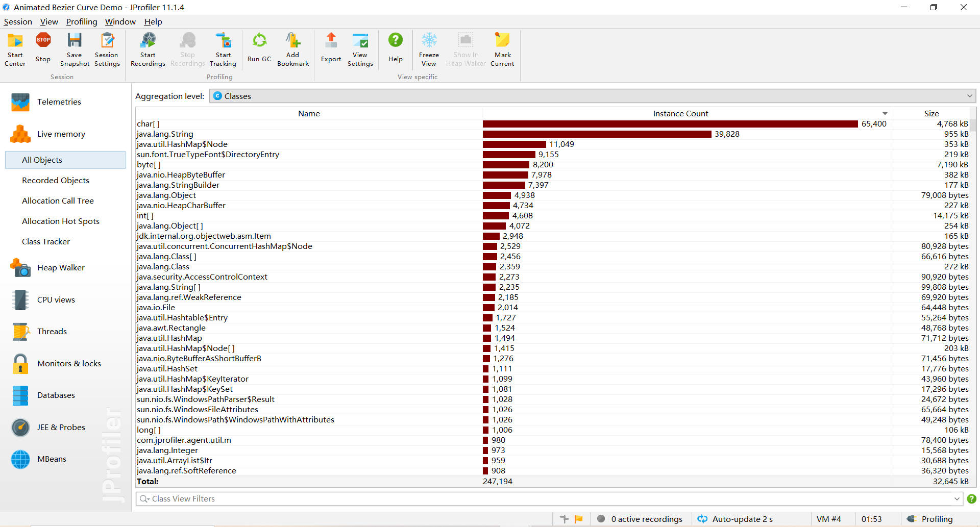The image size is (980, 527).
Task: Click the 65,400 instance count bar
Action: [670, 124]
